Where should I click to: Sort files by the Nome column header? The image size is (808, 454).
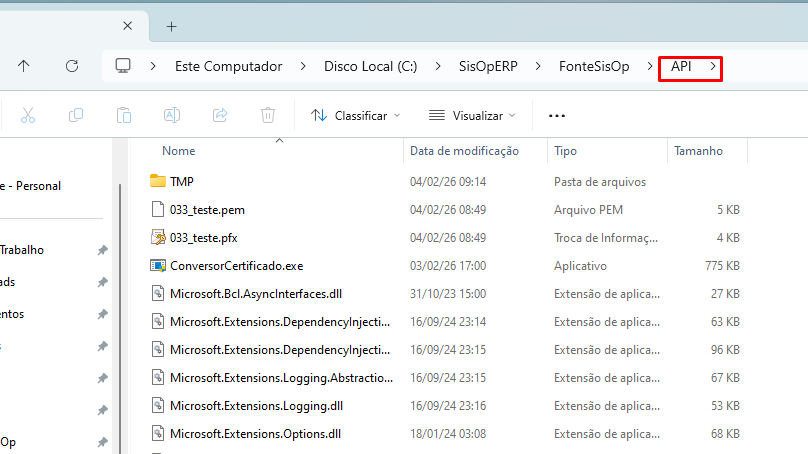[179, 151]
